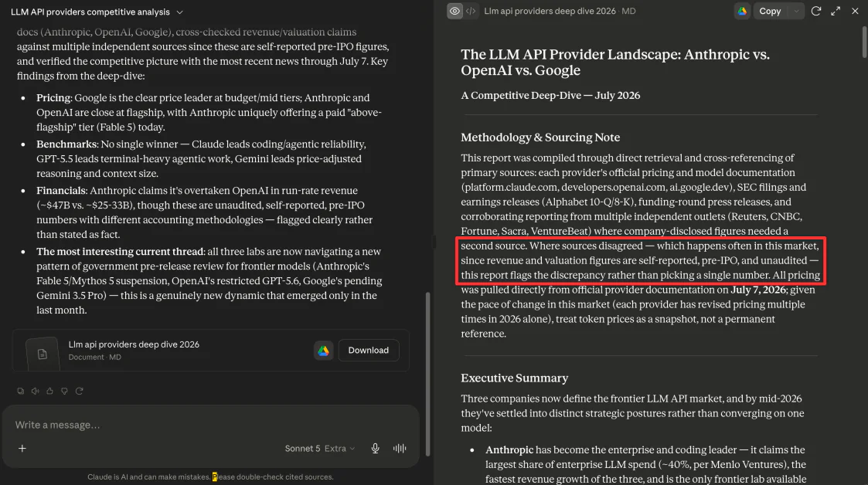868x485 pixels.
Task: Start voice dictation with the microphone
Action: pos(375,449)
